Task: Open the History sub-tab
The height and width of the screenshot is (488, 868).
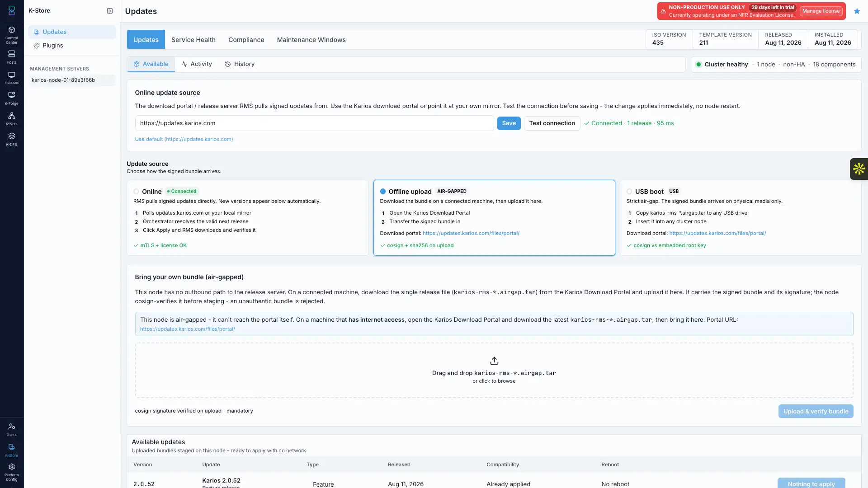Action: click(240, 64)
